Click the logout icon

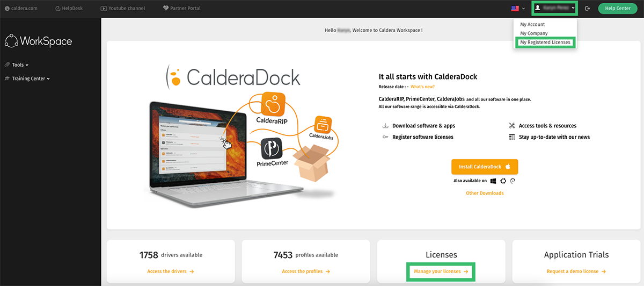click(x=588, y=9)
